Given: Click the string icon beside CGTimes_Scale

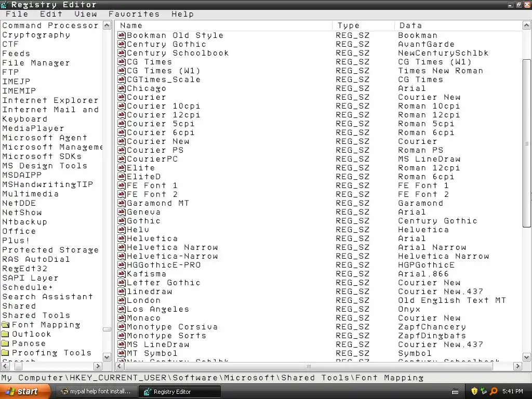Looking at the screenshot, I should [122, 79].
